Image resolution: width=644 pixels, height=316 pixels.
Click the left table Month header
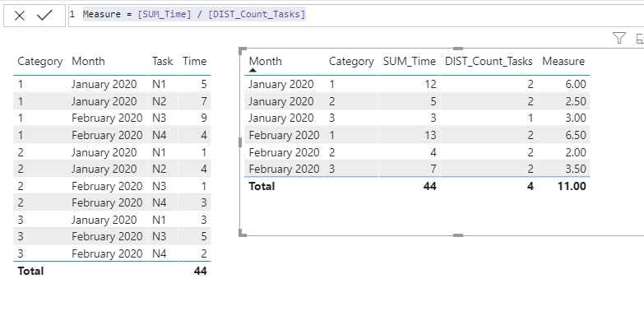point(88,61)
